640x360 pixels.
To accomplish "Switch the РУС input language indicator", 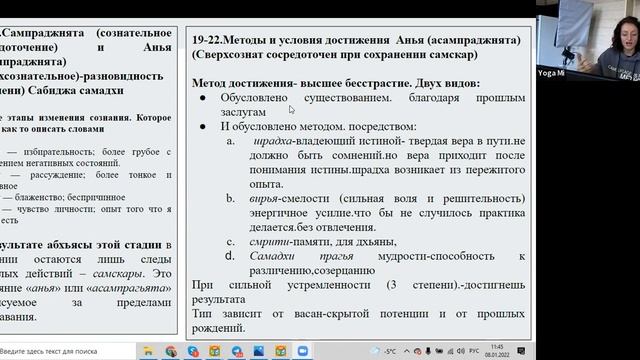I will (474, 351).
